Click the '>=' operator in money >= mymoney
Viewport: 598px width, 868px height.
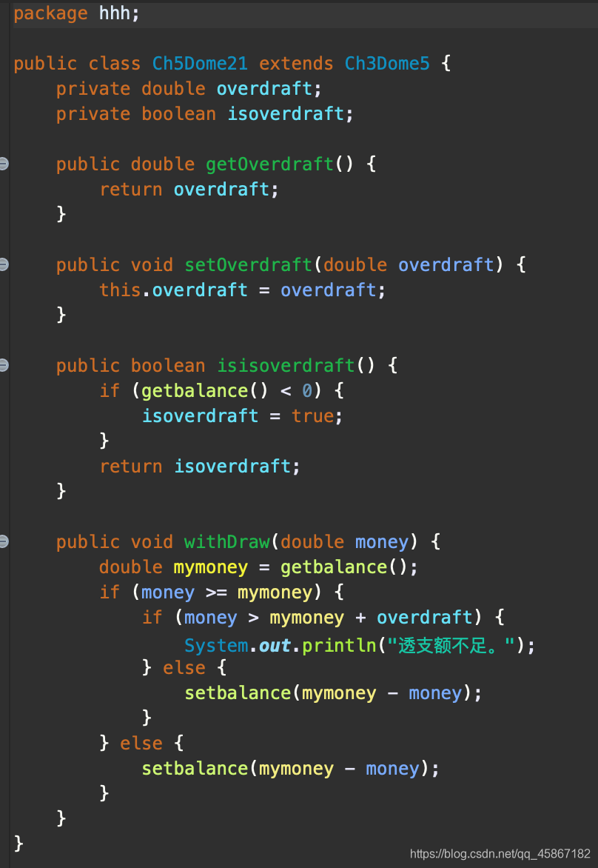216,593
